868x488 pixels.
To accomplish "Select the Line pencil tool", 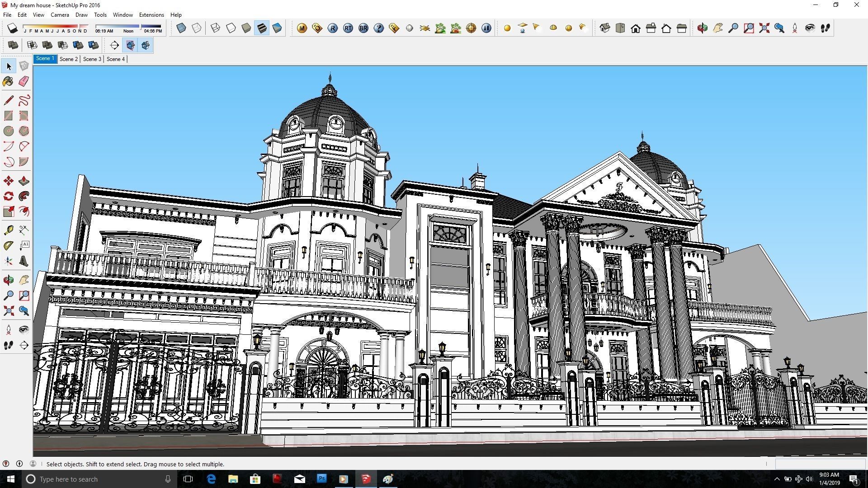I will [9, 100].
